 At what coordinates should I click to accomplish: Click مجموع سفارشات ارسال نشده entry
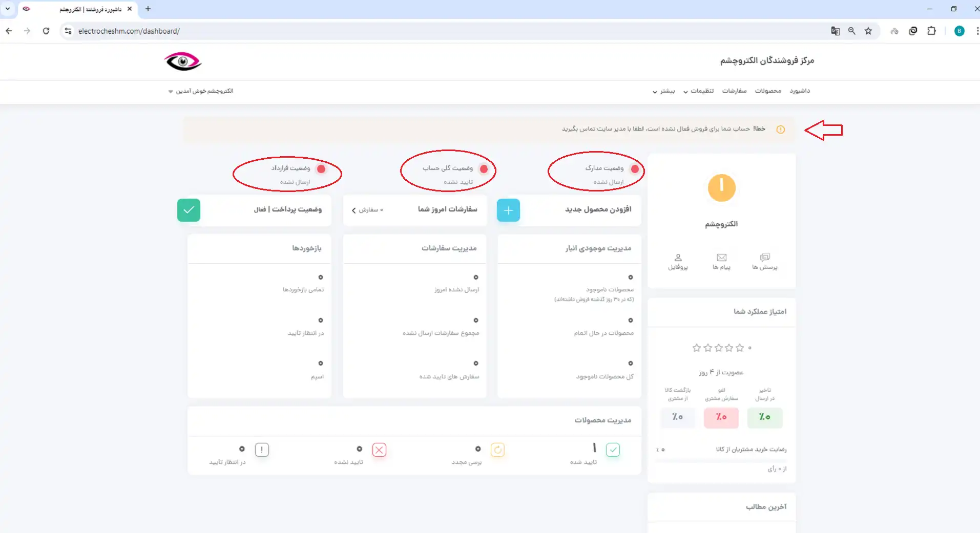441,333
